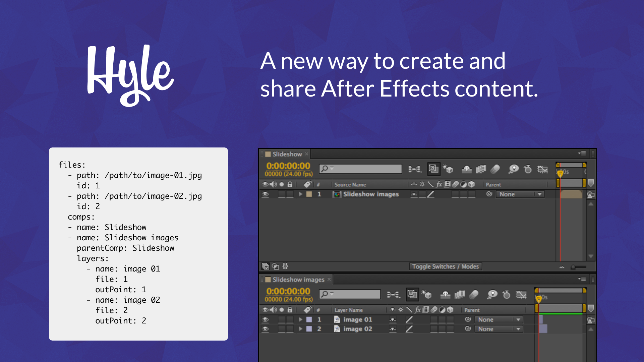
Task: Select the image 02 layer name
Action: click(358, 329)
